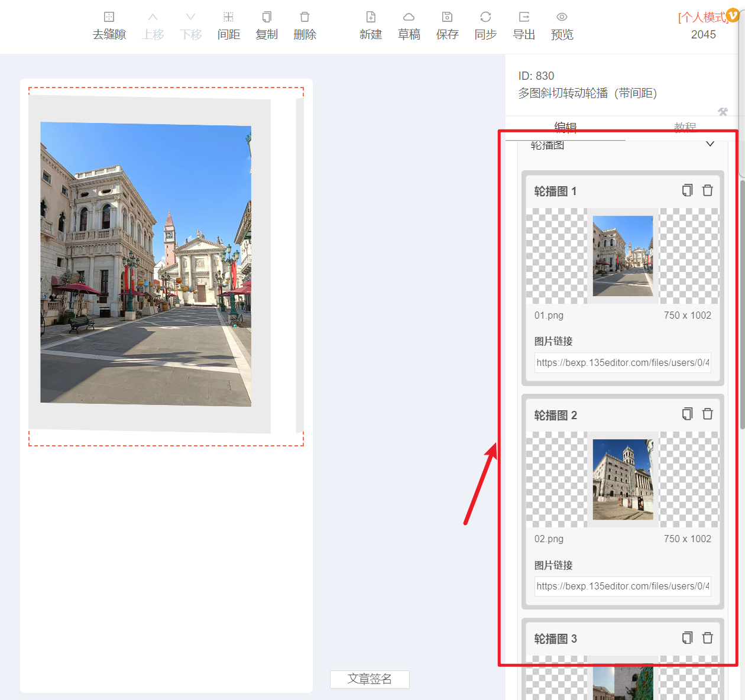Delete 轮播图 2 with its trash icon
The image size is (745, 700).
click(708, 414)
